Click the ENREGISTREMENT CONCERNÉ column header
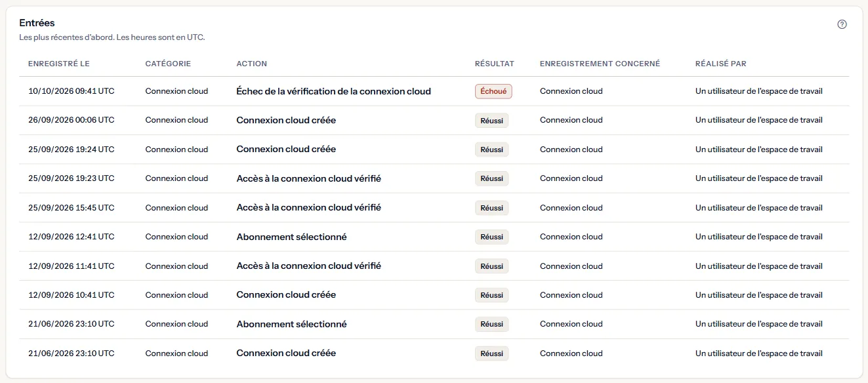Viewport: 868px width, 383px height. [x=600, y=64]
